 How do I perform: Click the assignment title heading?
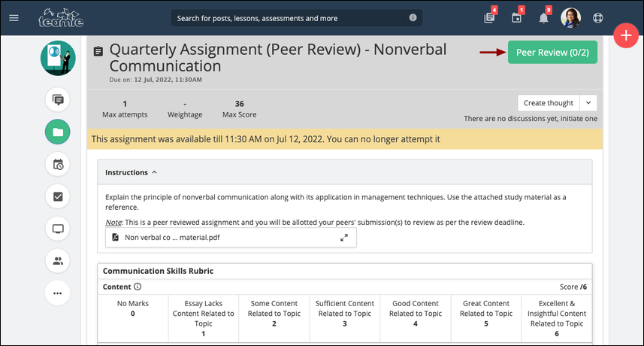tap(277, 57)
